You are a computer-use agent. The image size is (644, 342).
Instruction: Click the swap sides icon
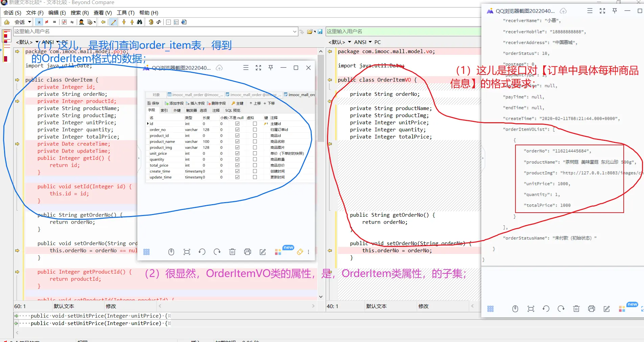point(151,22)
